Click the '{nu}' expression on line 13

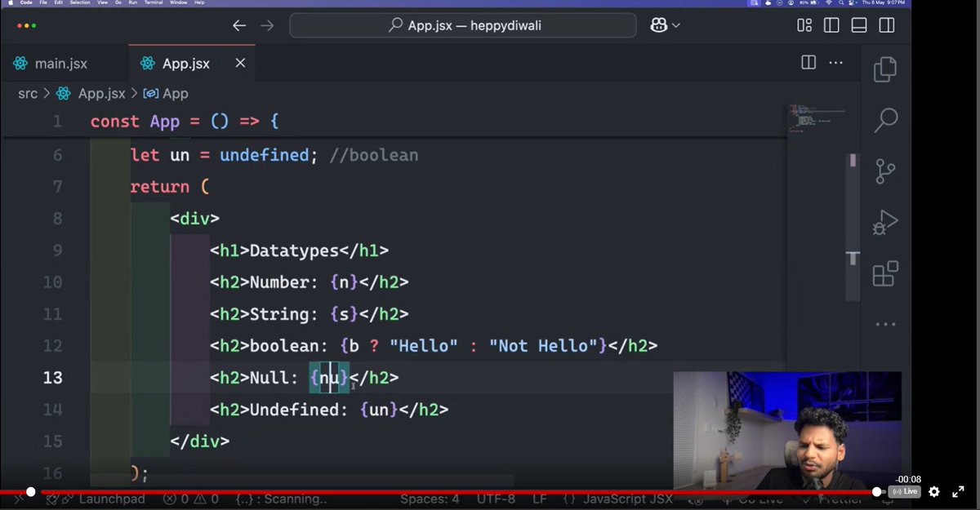(330, 378)
